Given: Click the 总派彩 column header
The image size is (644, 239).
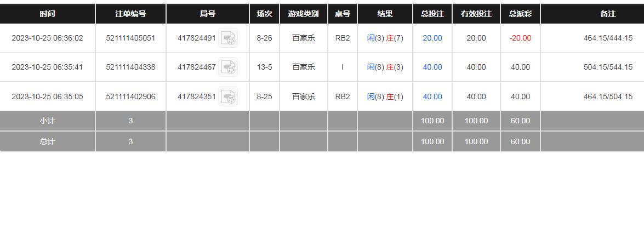Looking at the screenshot, I should (520, 14).
